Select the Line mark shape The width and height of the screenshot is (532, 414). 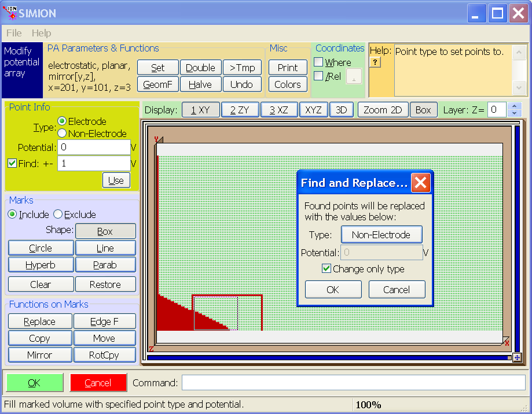point(105,247)
